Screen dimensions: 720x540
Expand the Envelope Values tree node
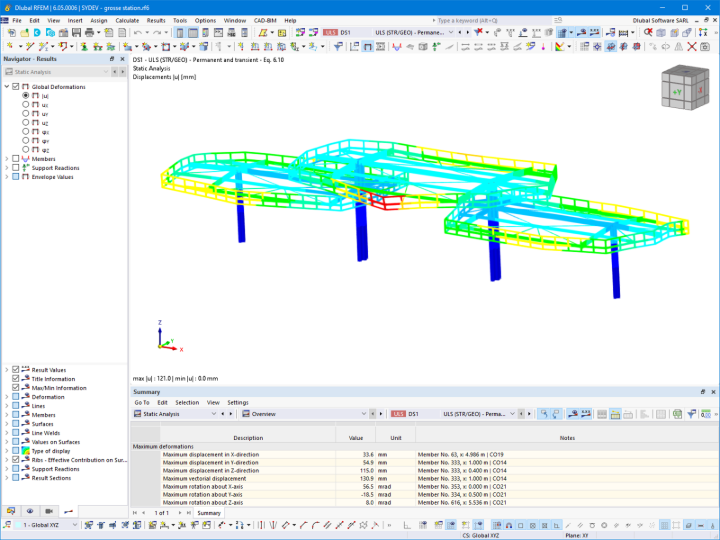coord(7,177)
